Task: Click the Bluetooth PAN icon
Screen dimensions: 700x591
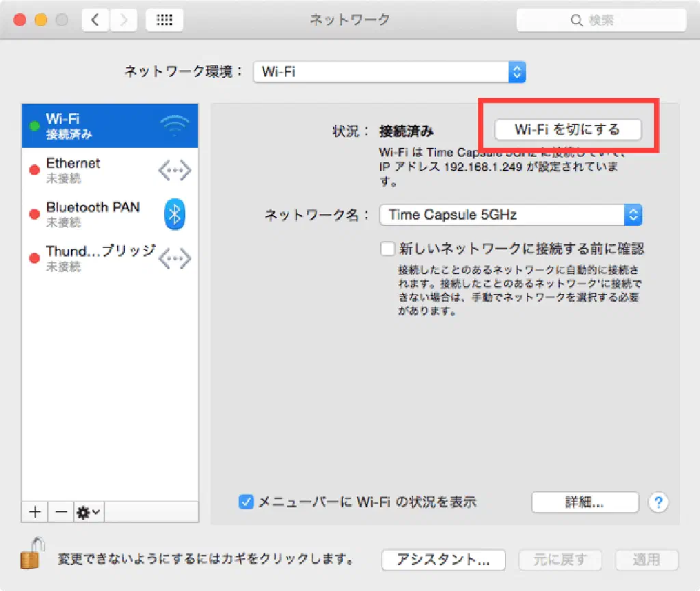Action: (x=174, y=215)
